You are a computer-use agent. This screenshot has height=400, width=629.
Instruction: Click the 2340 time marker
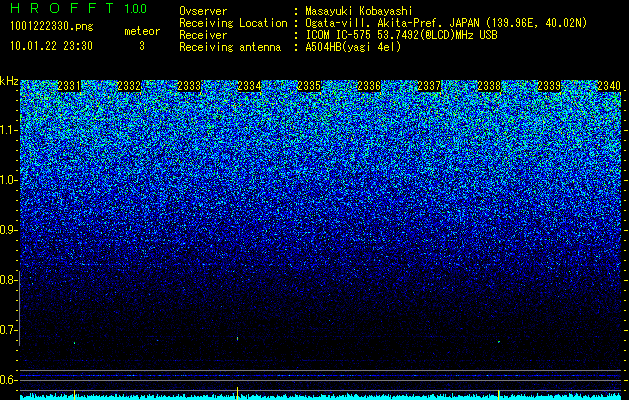click(x=609, y=86)
